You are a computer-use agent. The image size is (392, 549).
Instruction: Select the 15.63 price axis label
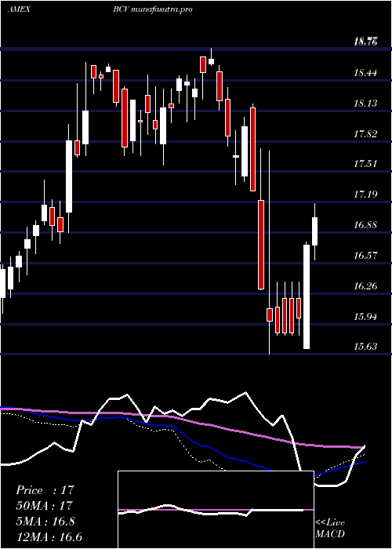(x=366, y=347)
